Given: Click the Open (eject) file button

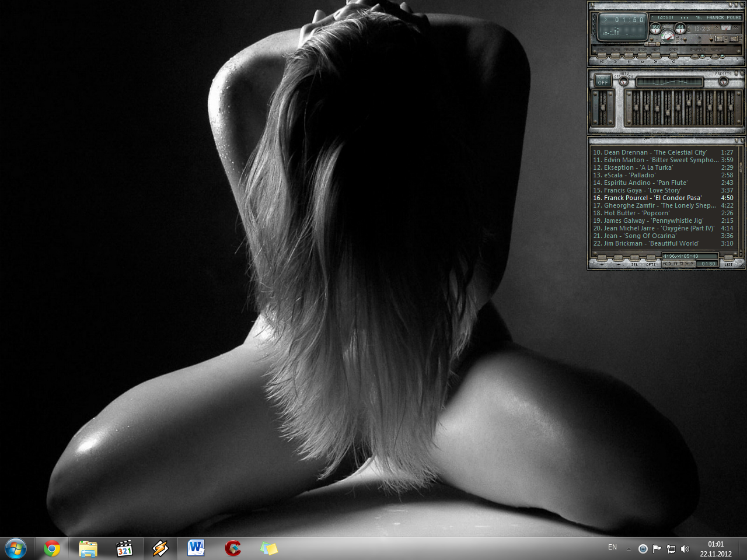Looking at the screenshot, I should point(673,55).
